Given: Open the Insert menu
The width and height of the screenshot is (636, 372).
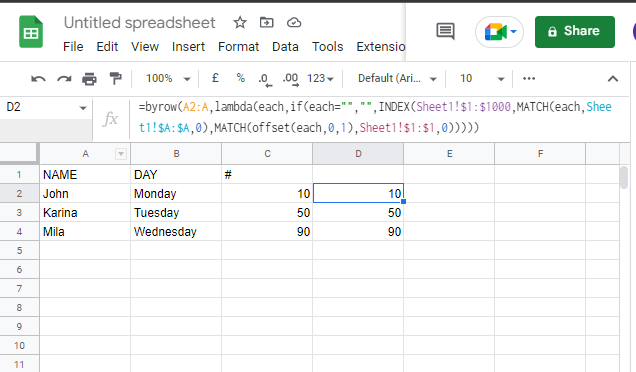Looking at the screenshot, I should 188,47.
